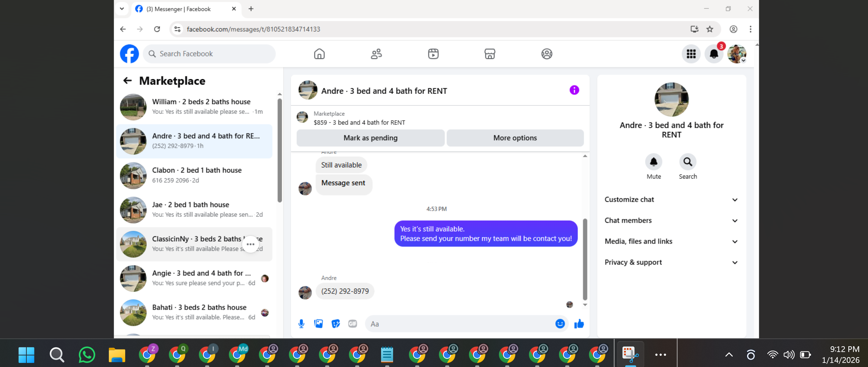Screen dimensions: 868x367
Task: Go to Facebook Marketplace tab
Action: (490, 54)
